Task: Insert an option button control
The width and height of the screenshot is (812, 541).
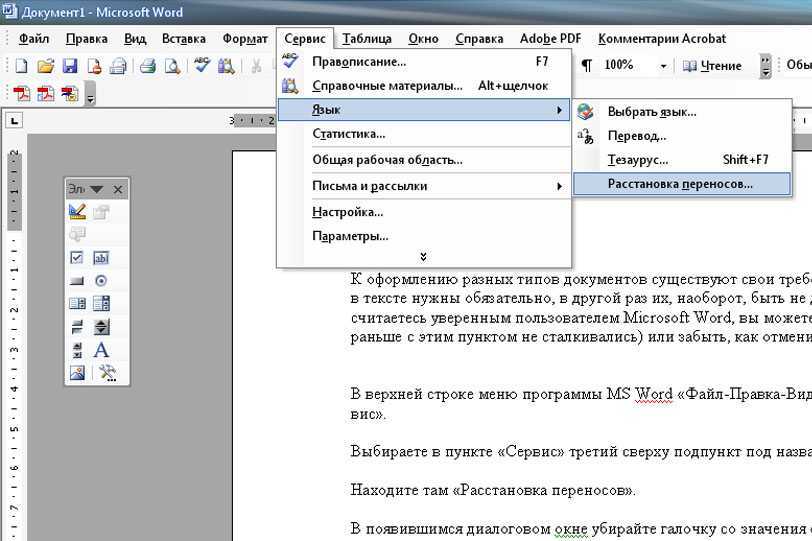Action: click(101, 281)
